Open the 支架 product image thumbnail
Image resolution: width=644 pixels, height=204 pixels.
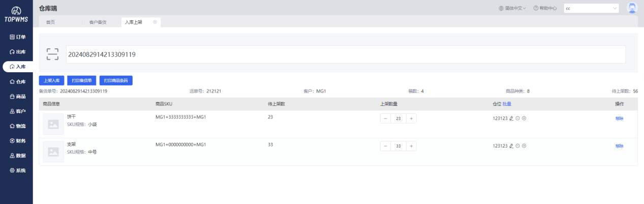(x=53, y=152)
